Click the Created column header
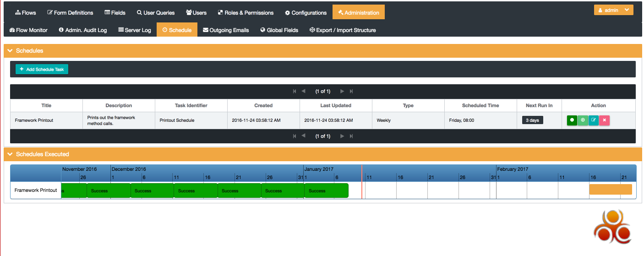Screen dimensions: 644x256 pyautogui.click(x=263, y=105)
